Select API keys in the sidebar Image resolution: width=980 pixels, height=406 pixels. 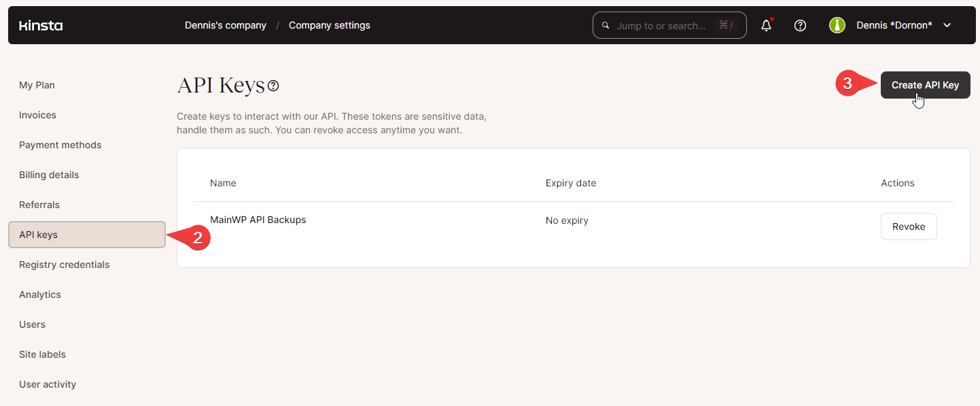pos(87,235)
